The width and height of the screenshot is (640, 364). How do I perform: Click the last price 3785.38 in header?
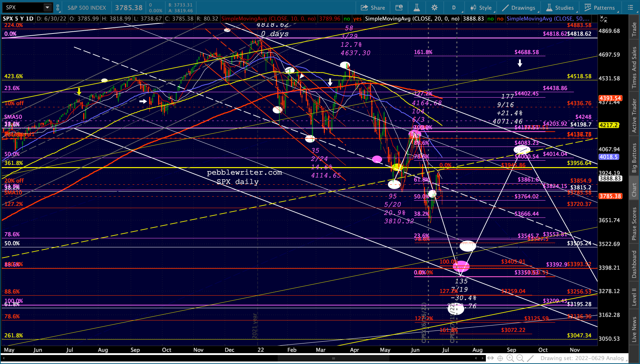point(129,8)
